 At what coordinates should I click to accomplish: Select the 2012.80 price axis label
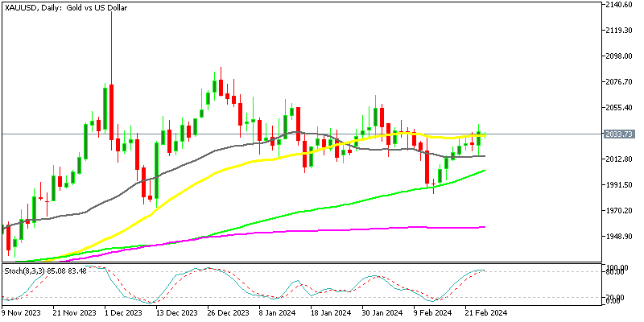pos(621,159)
